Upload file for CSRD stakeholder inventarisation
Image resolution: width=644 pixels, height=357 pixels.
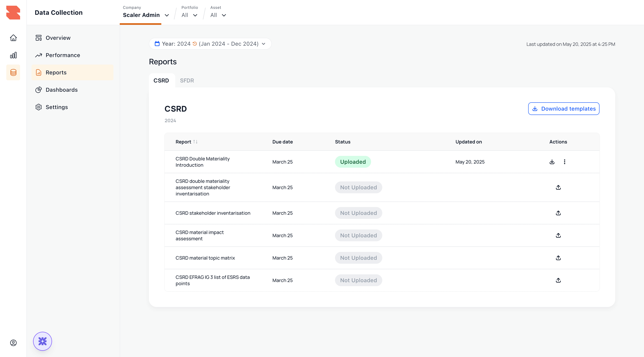coord(558,213)
